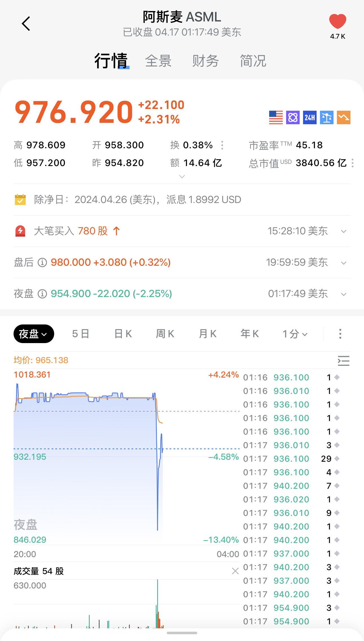The height and width of the screenshot is (641, 364).
Task: Open the 1分 interval dropdown
Action: pyautogui.click(x=295, y=334)
